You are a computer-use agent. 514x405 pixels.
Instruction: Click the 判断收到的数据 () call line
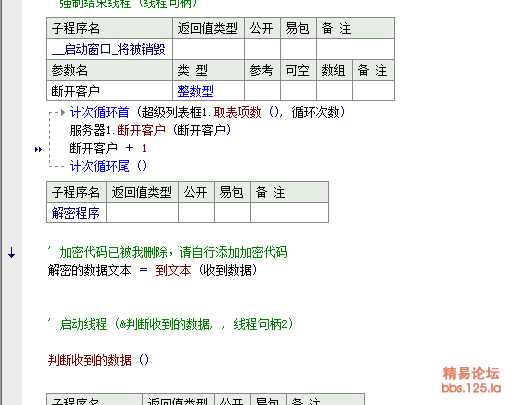(98, 360)
